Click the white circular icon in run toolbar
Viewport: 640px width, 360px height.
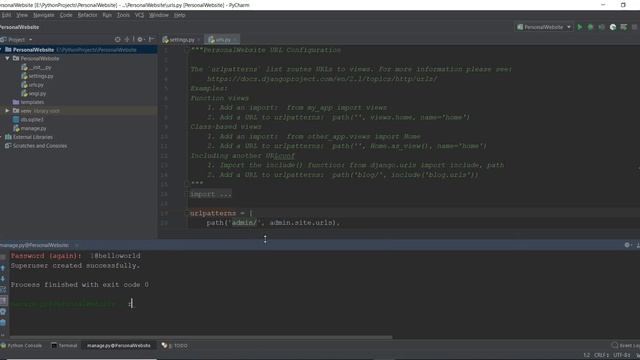pyautogui.click(x=613, y=27)
